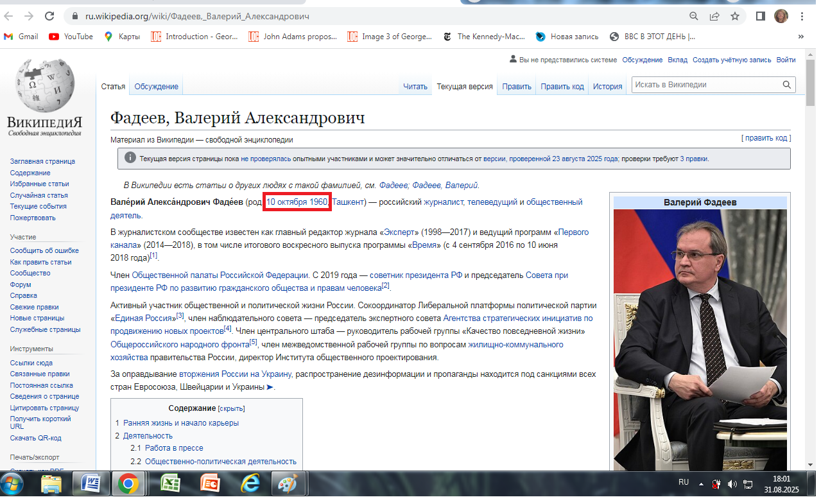Screen dimensions: 821x504
Task: Click the 10 октября 1960 date link
Action: (x=297, y=202)
